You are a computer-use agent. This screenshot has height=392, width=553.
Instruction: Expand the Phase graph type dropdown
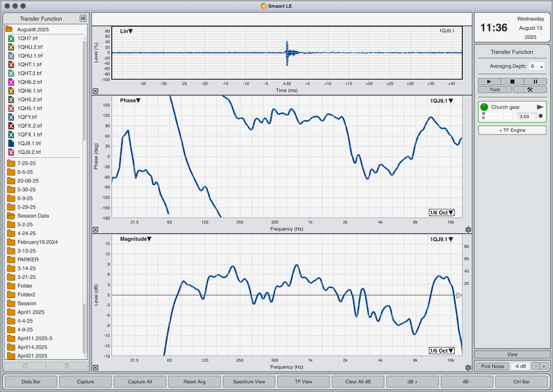131,100
